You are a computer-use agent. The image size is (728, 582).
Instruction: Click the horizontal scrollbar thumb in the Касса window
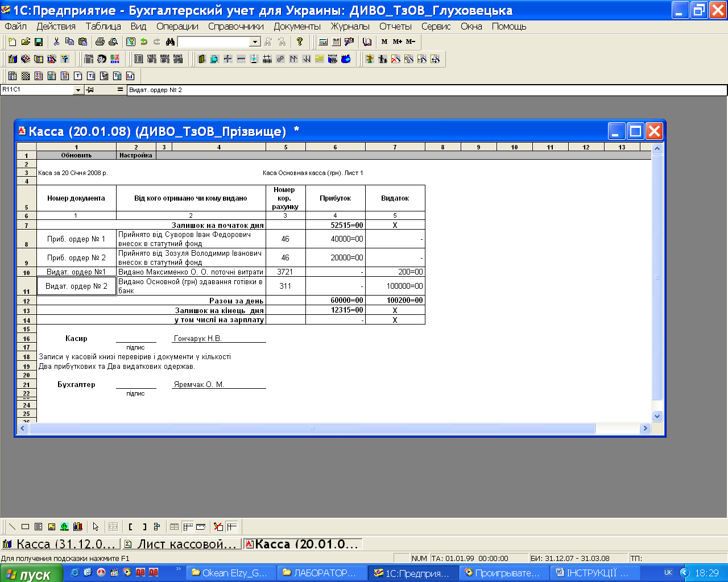coord(312,429)
